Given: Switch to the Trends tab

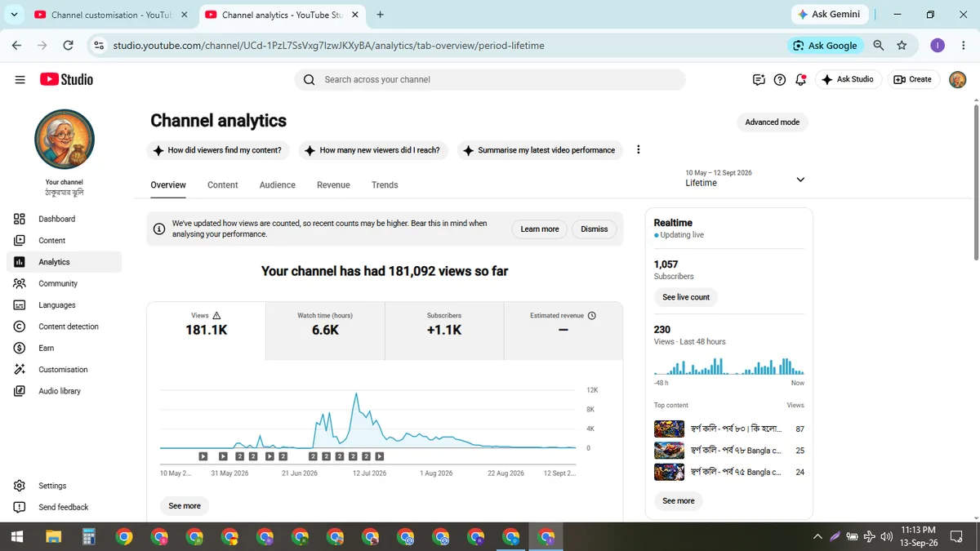Looking at the screenshot, I should (385, 185).
